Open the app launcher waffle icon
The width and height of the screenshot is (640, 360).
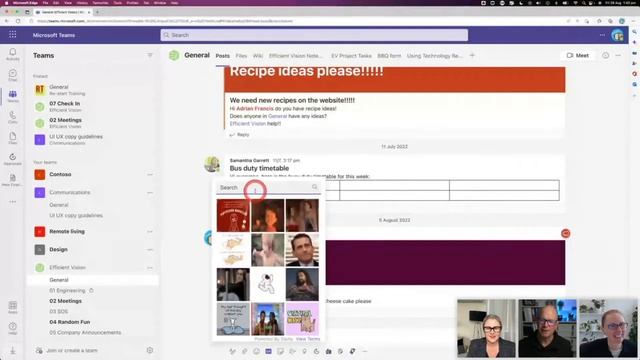[x=13, y=35]
